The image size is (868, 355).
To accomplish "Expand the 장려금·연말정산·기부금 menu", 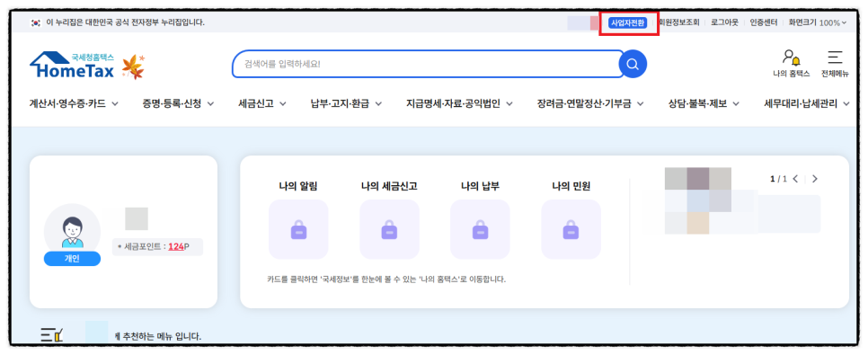I will (x=590, y=103).
